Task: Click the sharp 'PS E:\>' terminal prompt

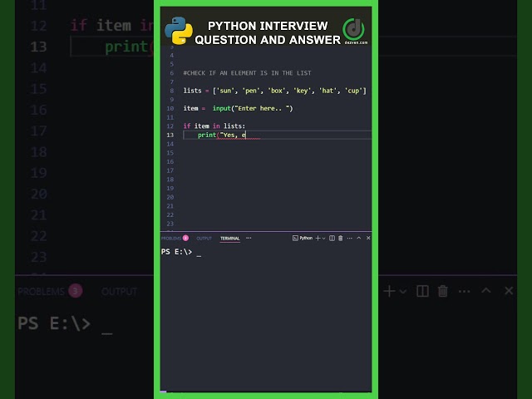Action: [x=176, y=252]
